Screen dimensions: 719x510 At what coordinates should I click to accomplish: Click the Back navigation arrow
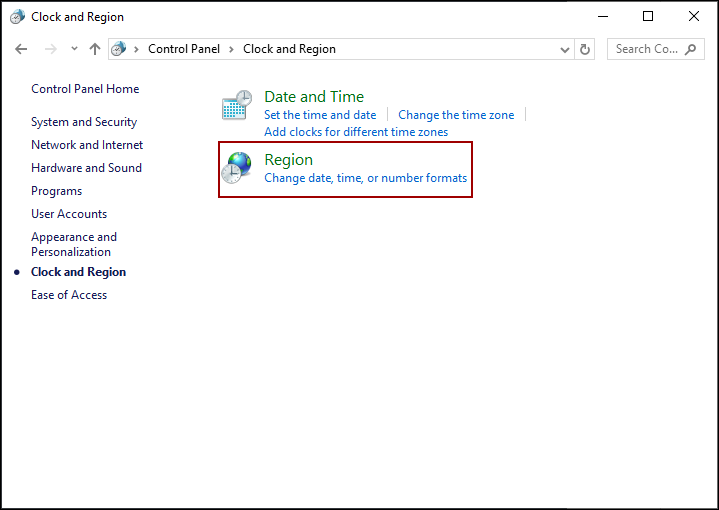tap(21, 49)
